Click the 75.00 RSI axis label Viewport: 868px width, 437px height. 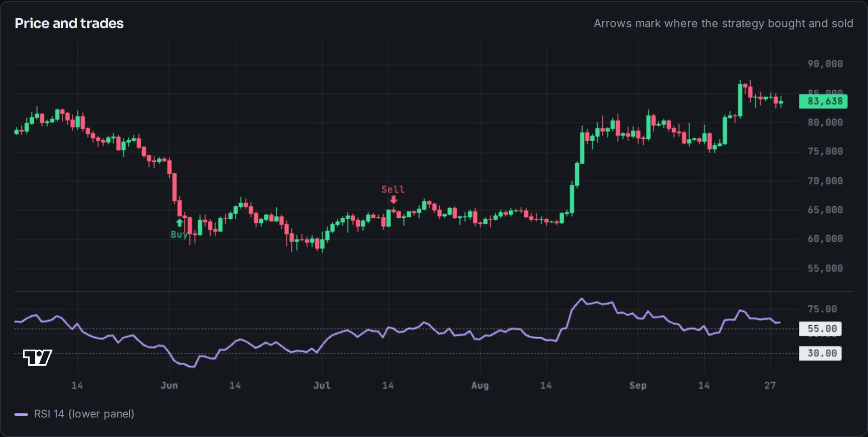pos(822,309)
